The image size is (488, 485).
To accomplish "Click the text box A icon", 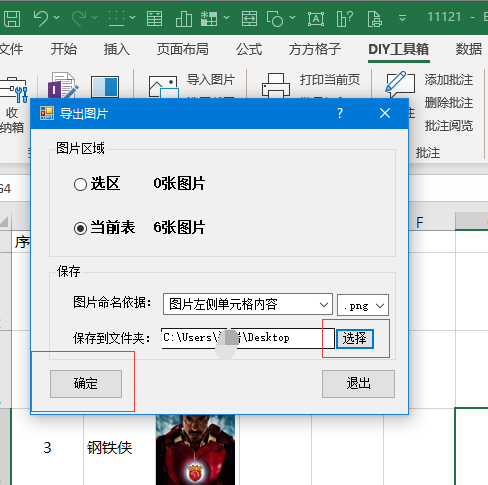I will (x=316, y=19).
